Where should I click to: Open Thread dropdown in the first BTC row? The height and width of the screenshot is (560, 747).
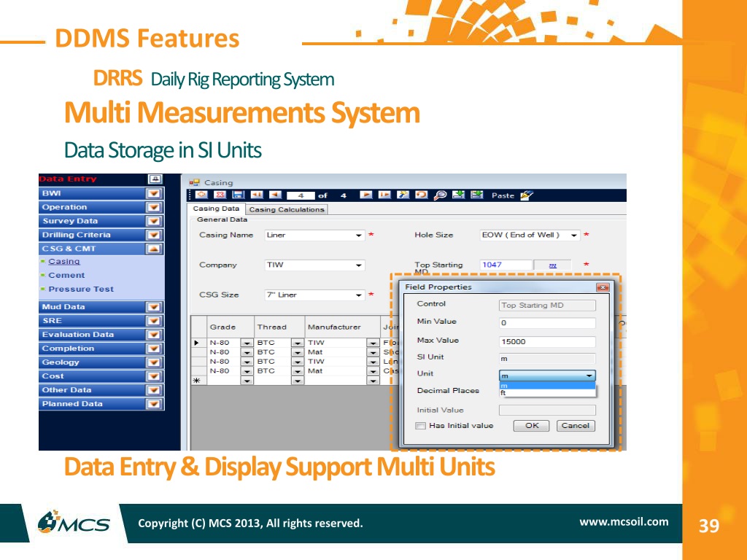coord(297,343)
